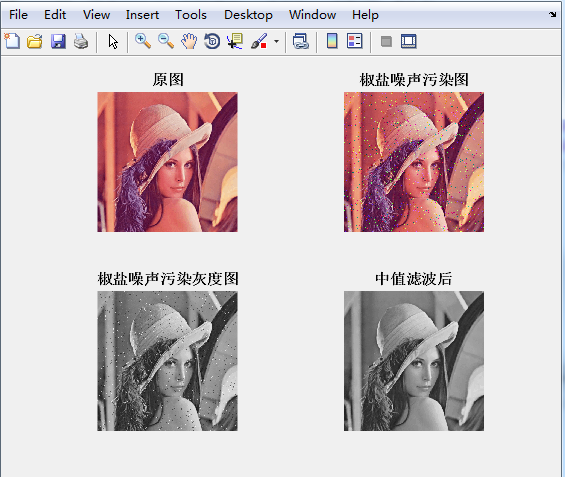Select the Brush data tool

tap(259, 41)
